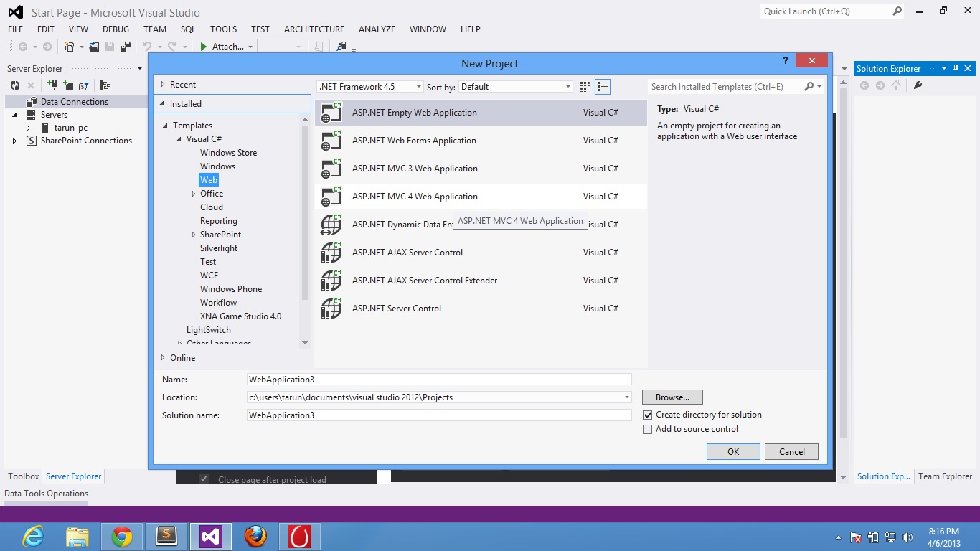Toggle Create directory for solution checkbox
This screenshot has width=980, height=551.
coord(648,415)
